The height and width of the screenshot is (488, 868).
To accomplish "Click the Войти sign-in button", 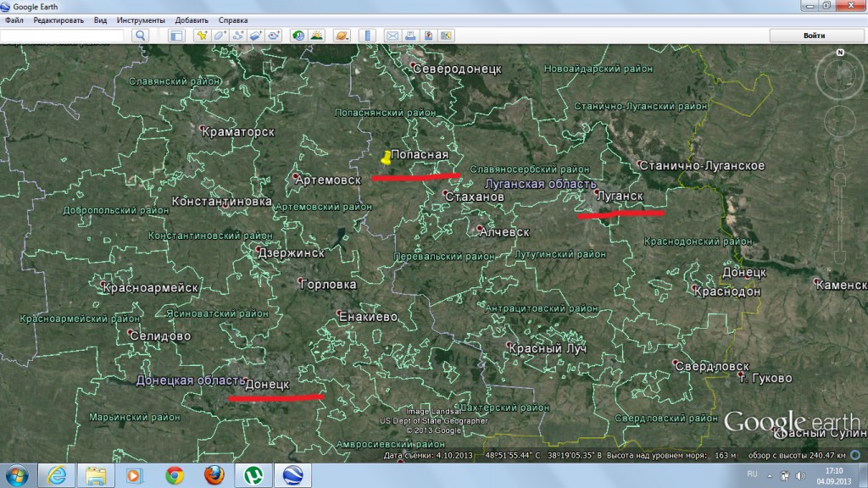I will click(x=813, y=36).
